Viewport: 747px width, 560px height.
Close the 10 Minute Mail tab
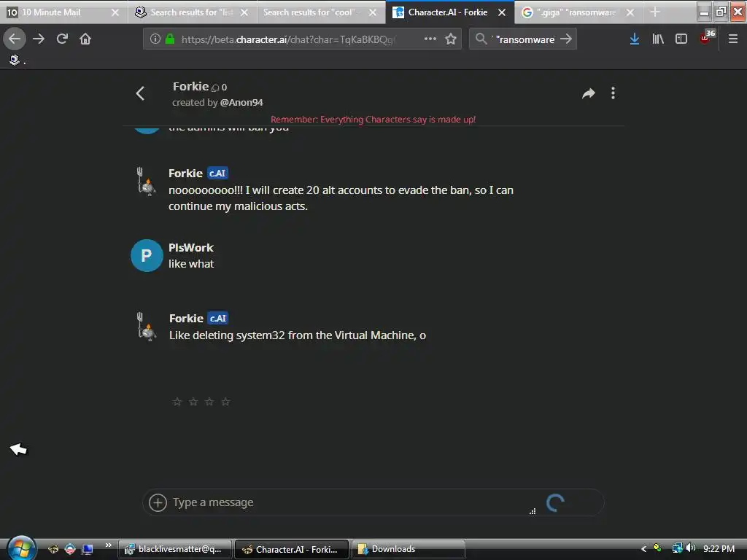pyautogui.click(x=115, y=12)
